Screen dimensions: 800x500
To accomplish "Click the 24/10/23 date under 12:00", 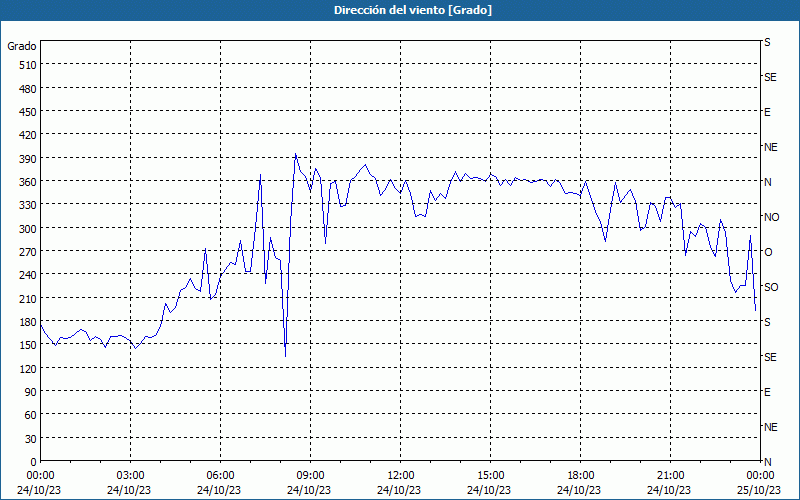I will point(399,490).
